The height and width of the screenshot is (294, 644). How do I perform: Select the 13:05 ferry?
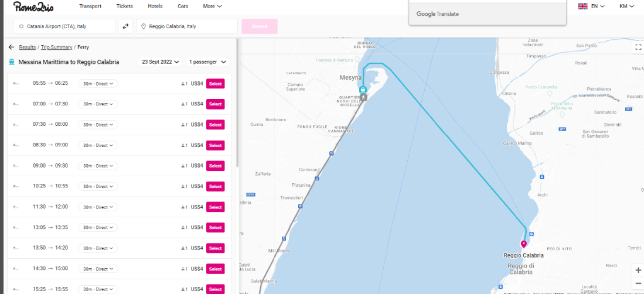pyautogui.click(x=215, y=228)
